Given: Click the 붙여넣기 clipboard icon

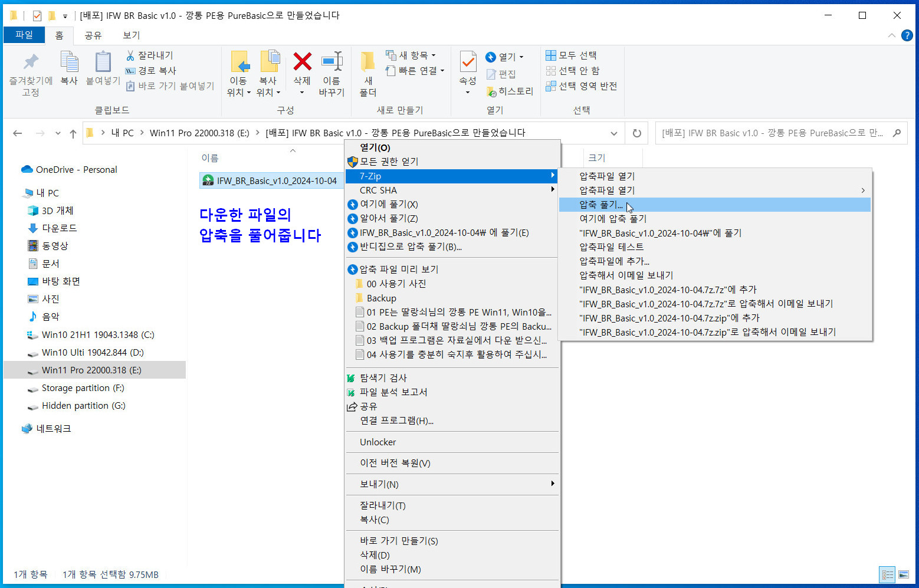Looking at the screenshot, I should (x=103, y=61).
